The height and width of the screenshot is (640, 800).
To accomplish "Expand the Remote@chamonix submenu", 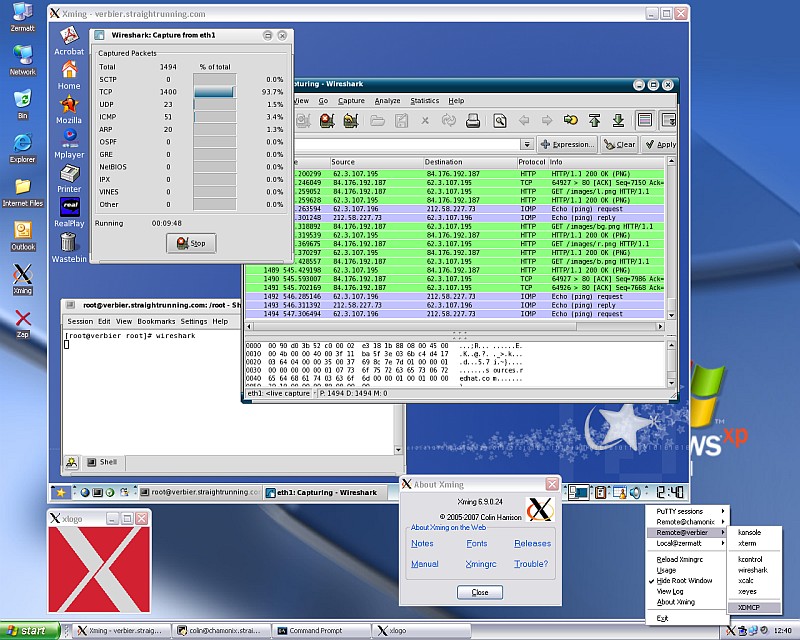I will pyautogui.click(x=687, y=522).
